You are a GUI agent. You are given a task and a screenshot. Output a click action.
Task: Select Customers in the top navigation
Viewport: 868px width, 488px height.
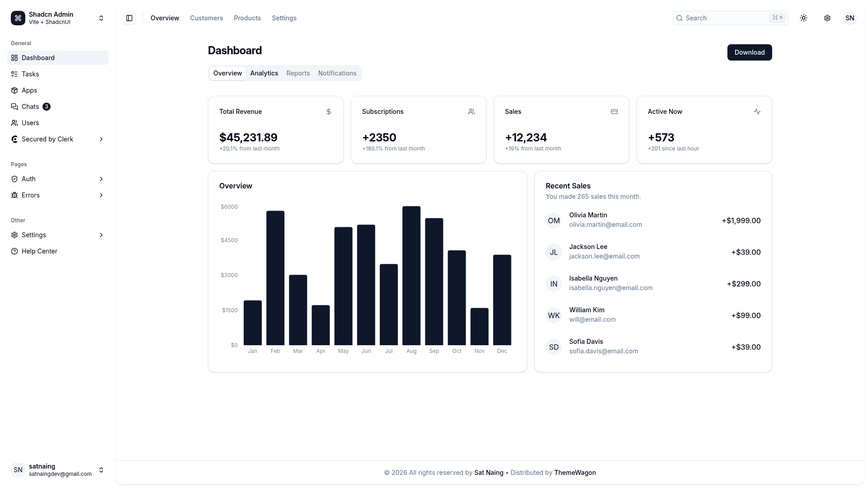[x=206, y=18]
